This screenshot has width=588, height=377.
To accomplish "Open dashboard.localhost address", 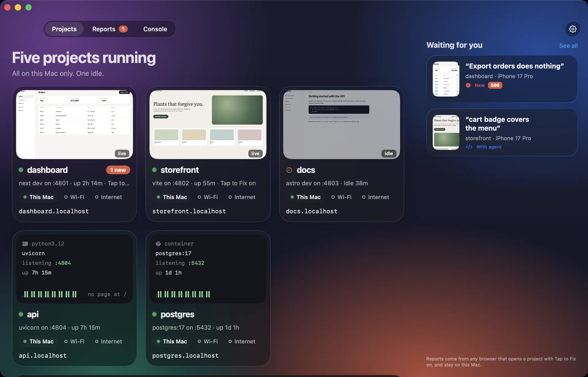I will (54, 211).
